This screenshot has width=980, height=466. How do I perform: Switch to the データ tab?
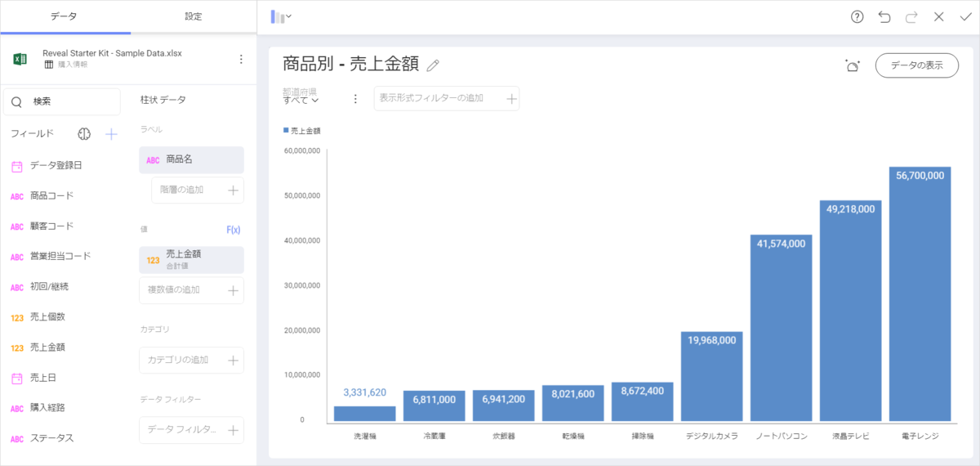64,16
